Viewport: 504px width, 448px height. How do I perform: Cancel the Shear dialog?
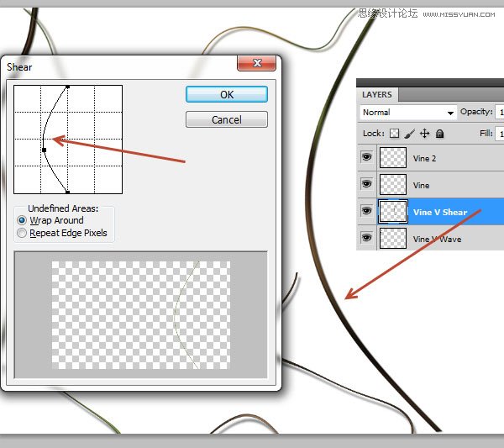227,119
